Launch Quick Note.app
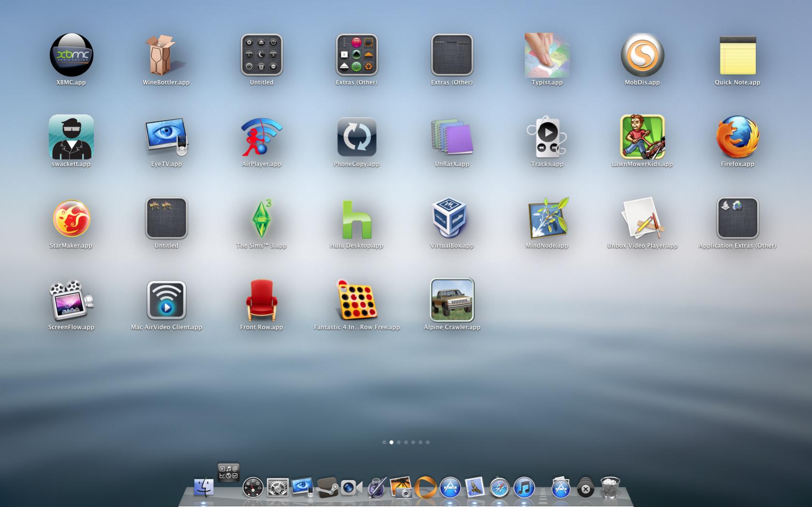The image size is (812, 507). (x=738, y=55)
